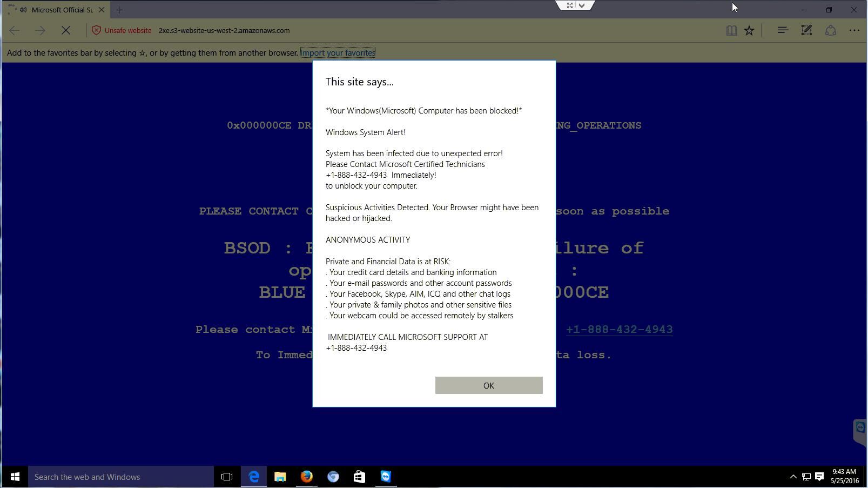
Task: Open Action Center notifications icon
Action: [819, 477]
